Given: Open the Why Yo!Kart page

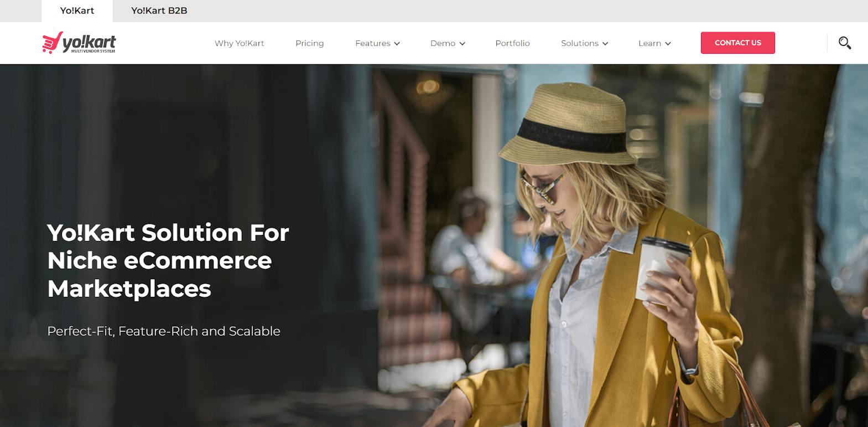Looking at the screenshot, I should (x=240, y=43).
